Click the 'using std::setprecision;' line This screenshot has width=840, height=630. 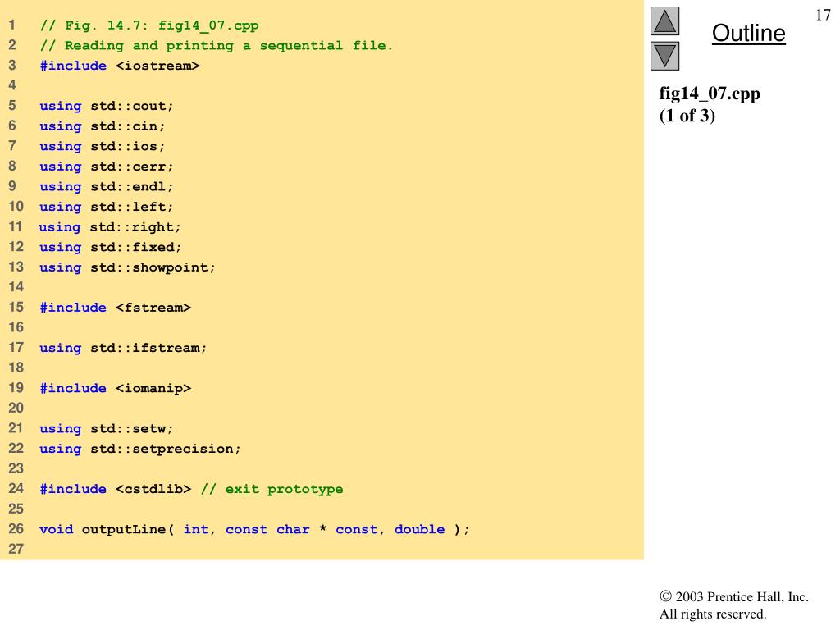tap(139, 449)
